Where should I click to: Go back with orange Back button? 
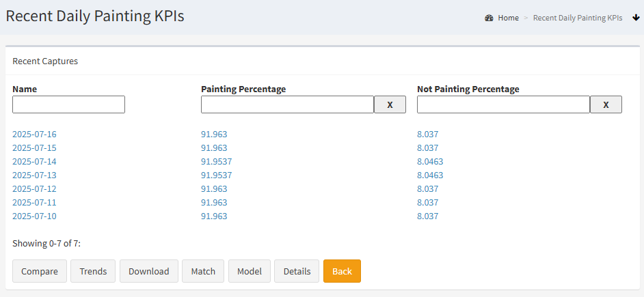pyautogui.click(x=342, y=271)
